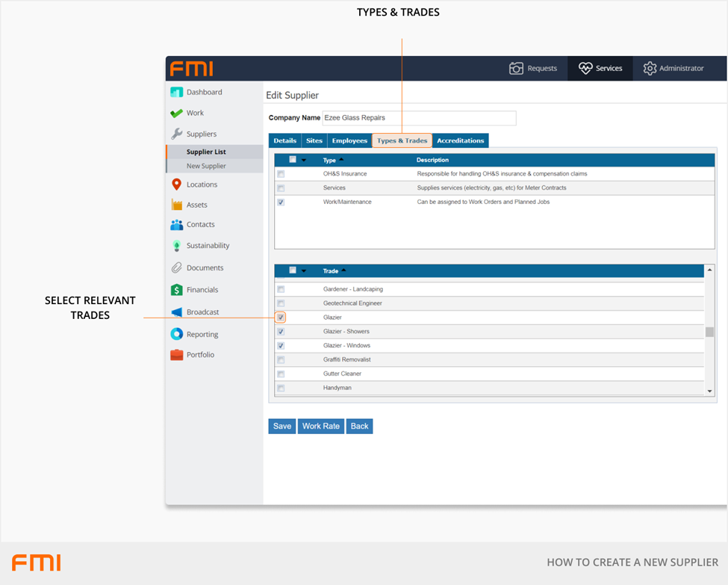Image resolution: width=728 pixels, height=585 pixels.
Task: Uncheck the Glazier - Showers trade
Action: click(x=281, y=332)
